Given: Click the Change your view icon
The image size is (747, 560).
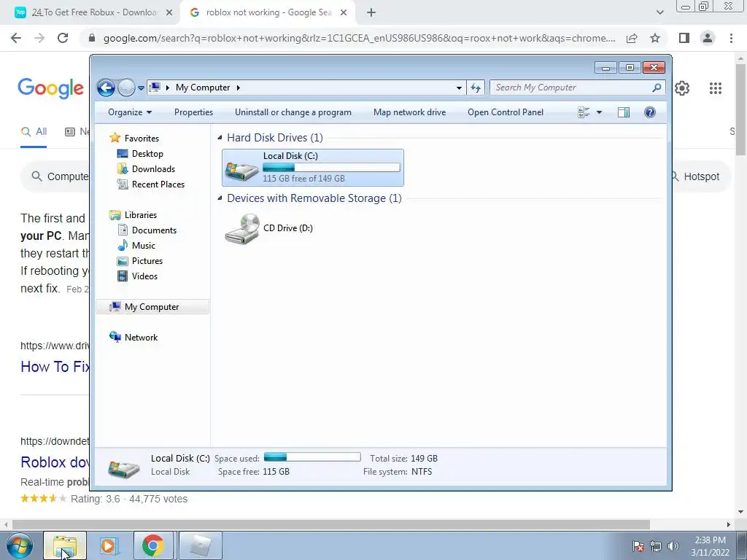Looking at the screenshot, I should (x=584, y=112).
